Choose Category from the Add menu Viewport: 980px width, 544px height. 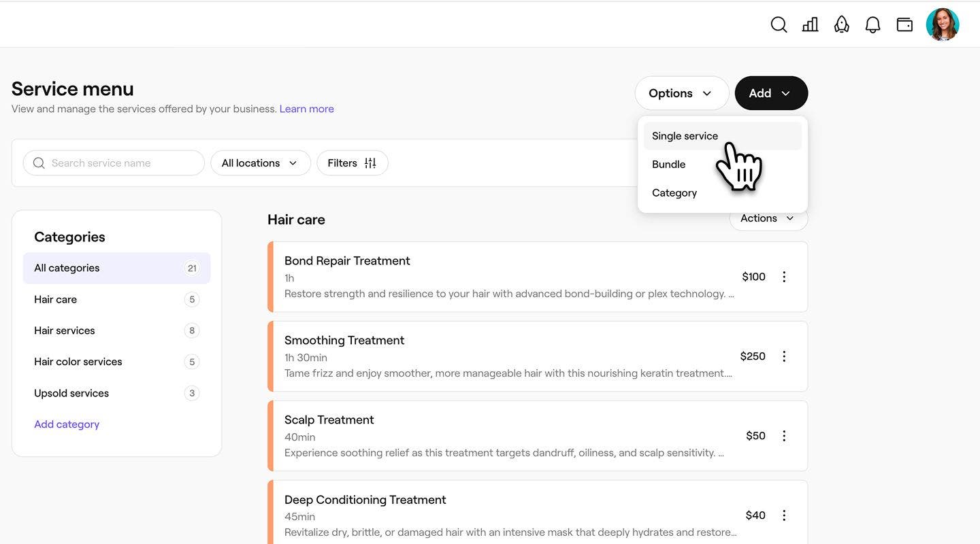coord(674,193)
